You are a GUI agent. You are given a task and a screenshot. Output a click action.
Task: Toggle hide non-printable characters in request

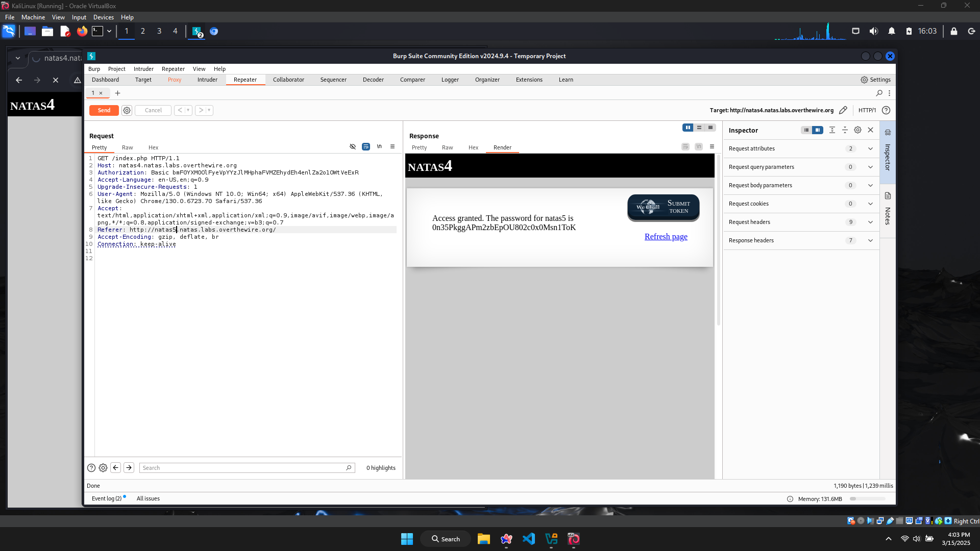pyautogui.click(x=353, y=146)
